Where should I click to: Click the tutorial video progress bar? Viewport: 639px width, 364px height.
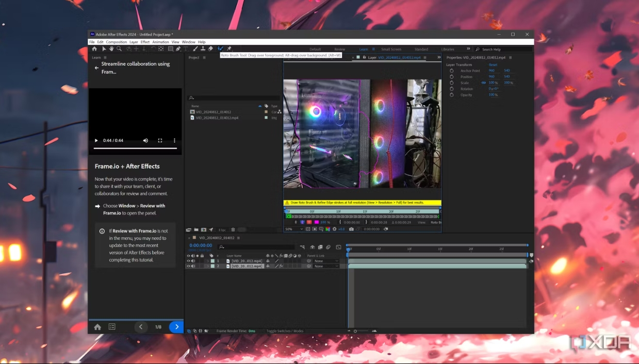[135, 148]
